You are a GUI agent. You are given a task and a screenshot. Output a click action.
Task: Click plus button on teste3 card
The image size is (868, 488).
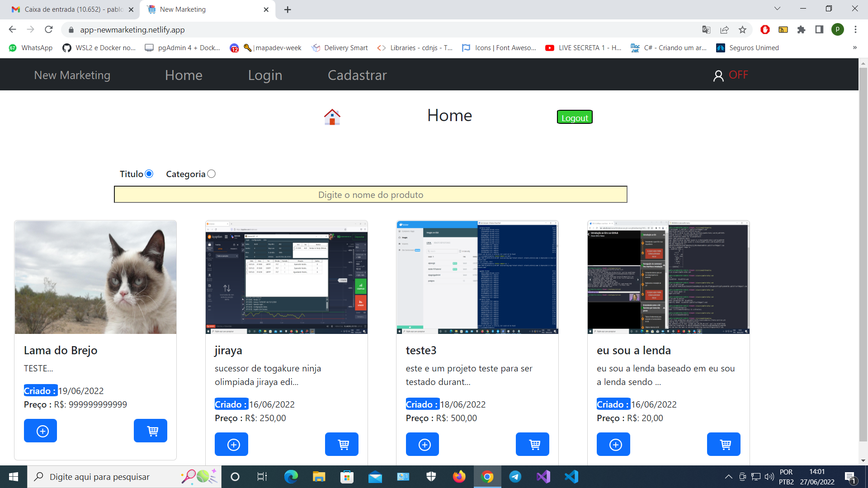tap(422, 444)
